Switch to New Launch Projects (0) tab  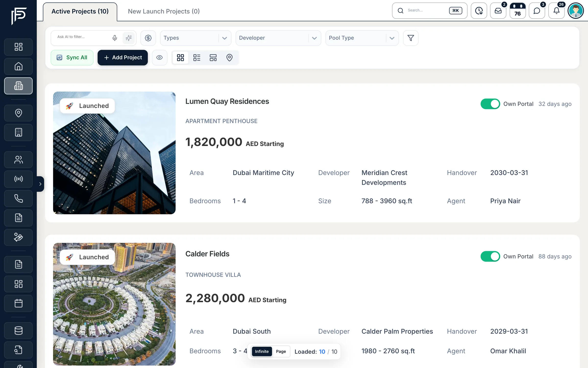click(164, 12)
